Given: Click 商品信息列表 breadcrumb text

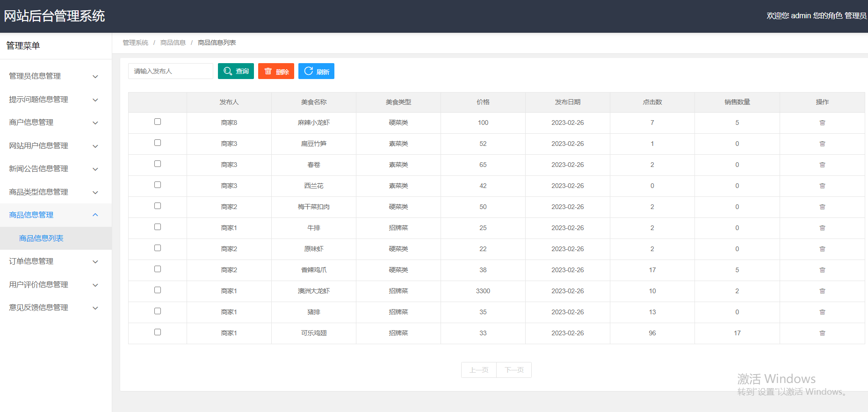Looking at the screenshot, I should (217, 43).
